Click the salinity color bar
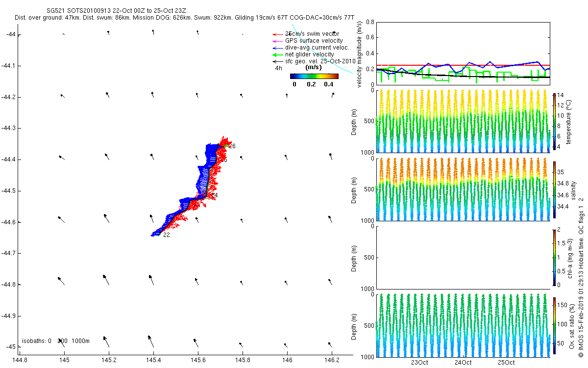The image size is (588, 368). tap(554, 190)
